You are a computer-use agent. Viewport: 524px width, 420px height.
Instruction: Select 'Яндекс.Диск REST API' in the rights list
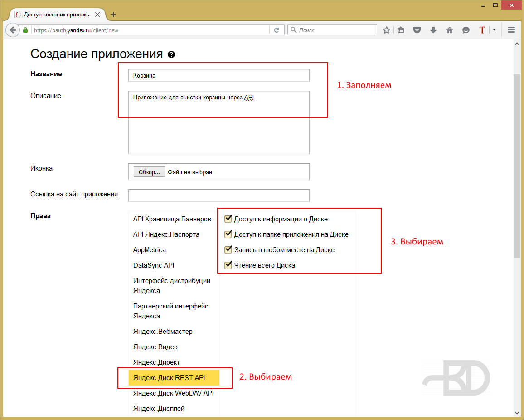(x=174, y=377)
